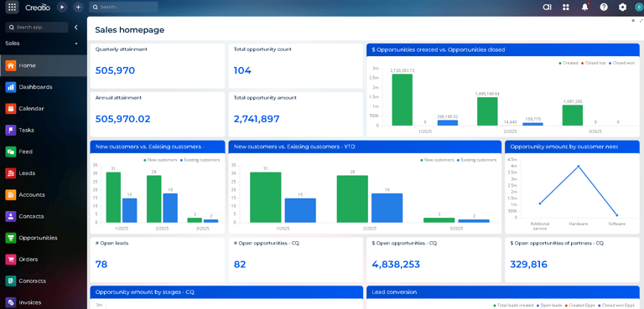Click the Open leads value 78
The height and width of the screenshot is (309, 644).
point(101,265)
